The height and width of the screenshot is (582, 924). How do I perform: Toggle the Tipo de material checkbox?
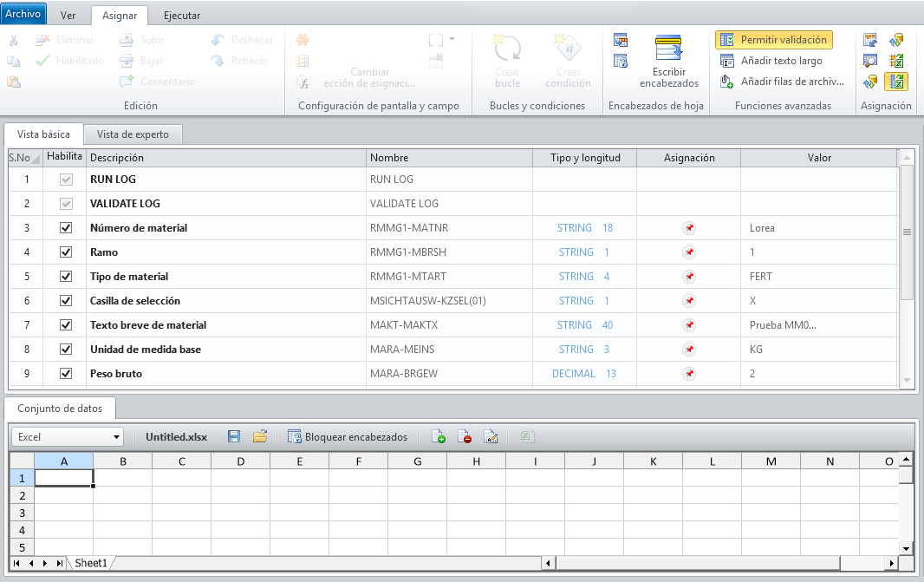coord(66,276)
